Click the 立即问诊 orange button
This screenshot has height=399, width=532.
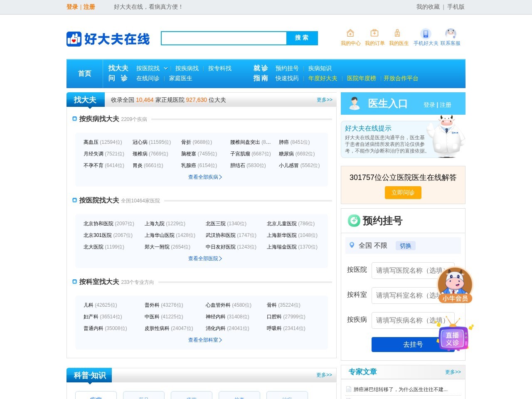pos(402,192)
